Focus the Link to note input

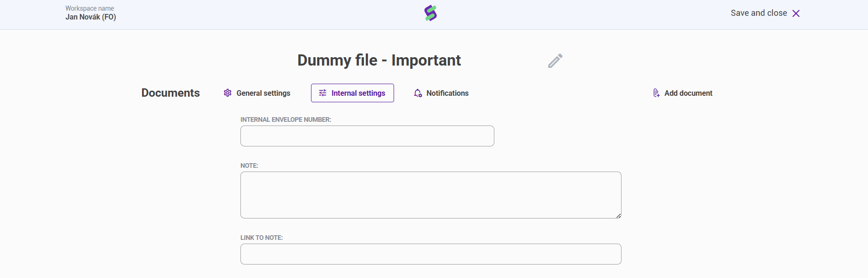click(x=431, y=254)
